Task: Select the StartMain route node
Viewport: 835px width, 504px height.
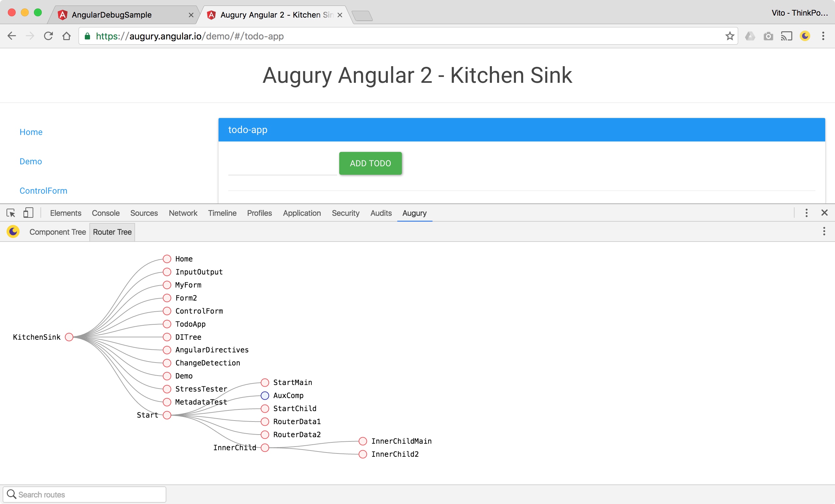Action: coord(265,383)
